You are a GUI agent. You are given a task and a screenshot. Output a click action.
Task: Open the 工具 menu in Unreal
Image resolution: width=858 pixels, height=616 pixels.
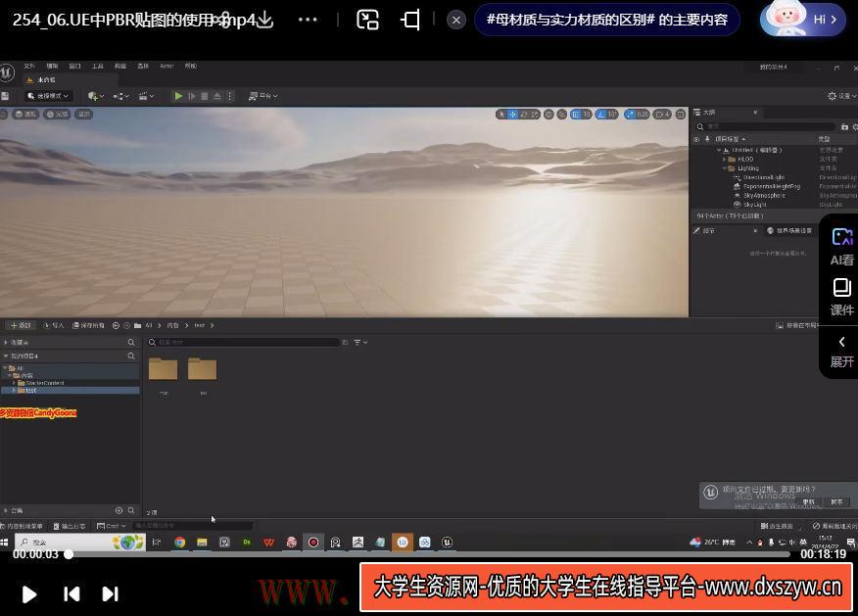point(97,66)
